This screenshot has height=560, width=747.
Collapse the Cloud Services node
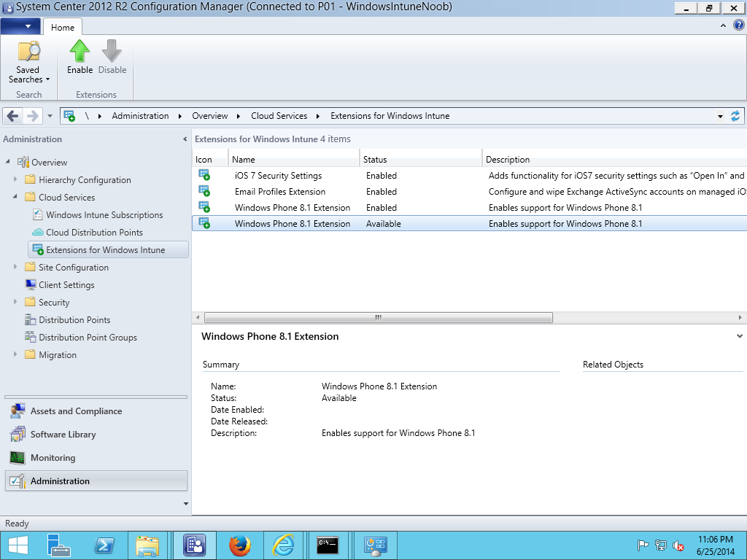pos(15,197)
